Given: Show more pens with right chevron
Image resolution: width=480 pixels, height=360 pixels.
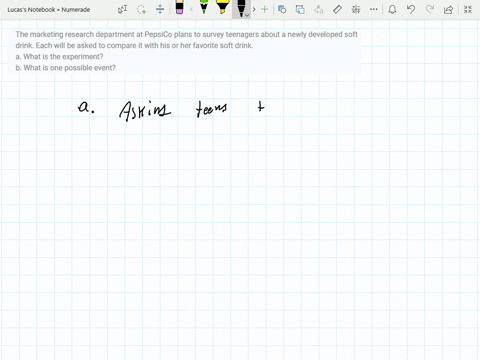Looking at the screenshot, I should [254, 9].
